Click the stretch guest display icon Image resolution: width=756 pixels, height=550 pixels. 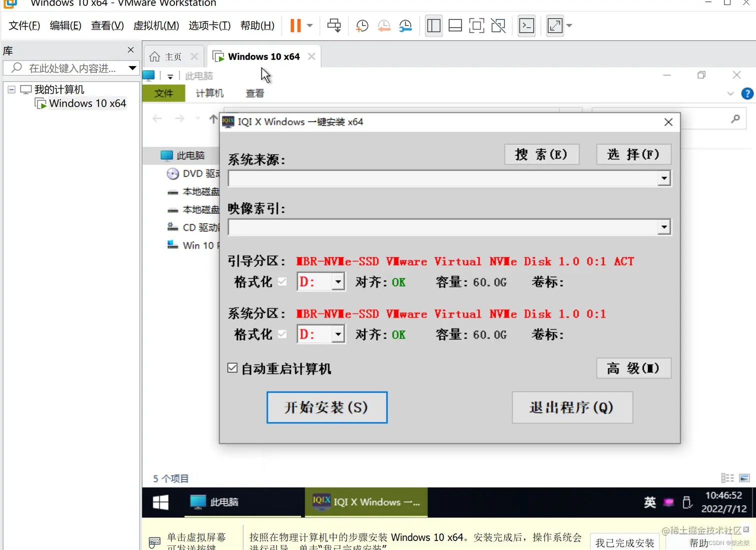[x=555, y=26]
